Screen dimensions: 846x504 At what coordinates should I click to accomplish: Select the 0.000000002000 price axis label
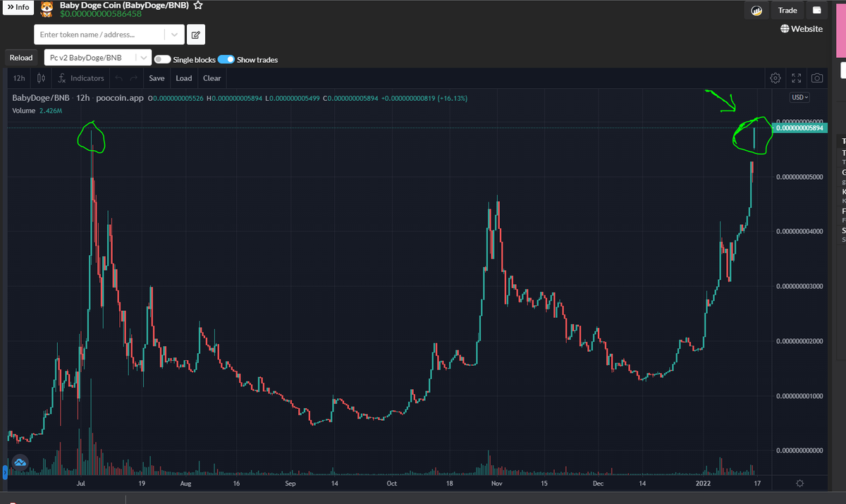799,341
